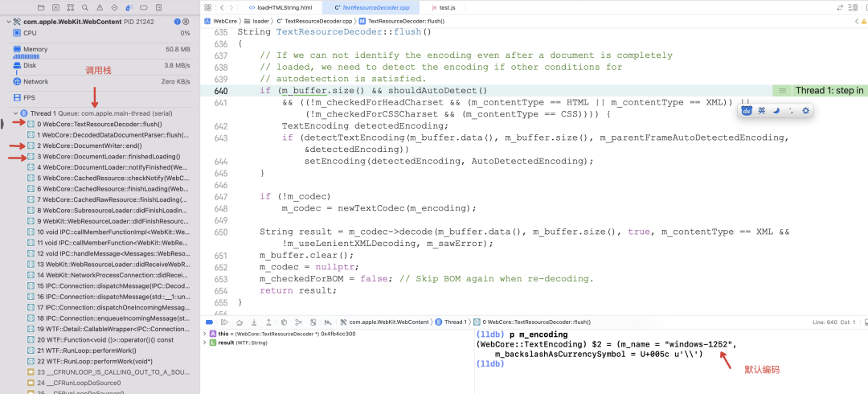Image resolution: width=868 pixels, height=394 pixels.
Task: Open the Test navigator diamond icon
Action: point(115,8)
